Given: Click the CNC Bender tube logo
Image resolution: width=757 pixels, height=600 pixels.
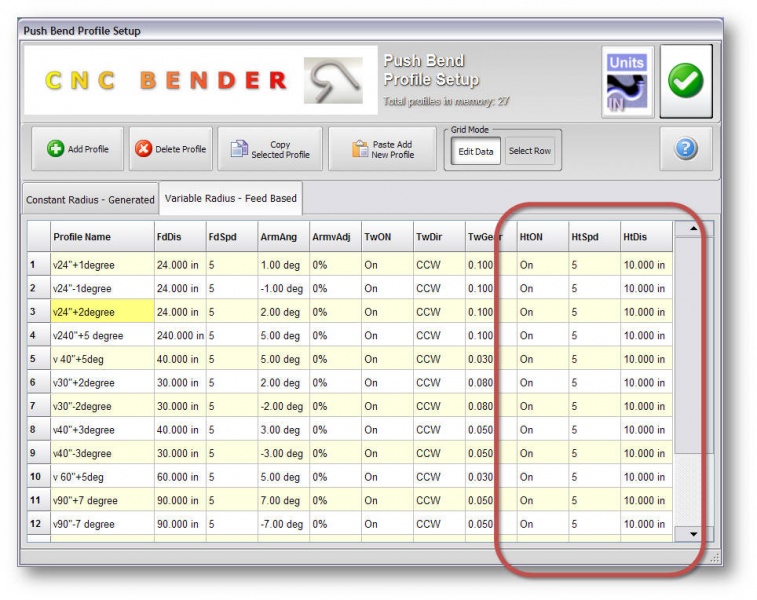Looking at the screenshot, I should 335,82.
